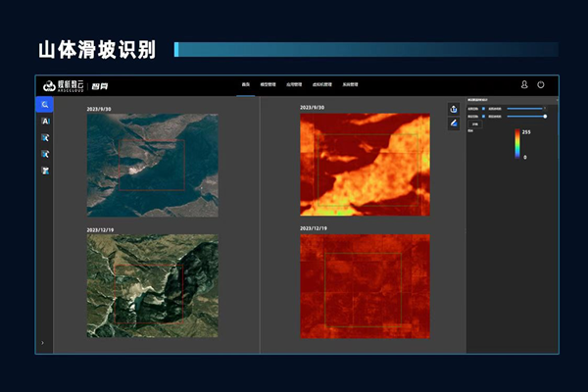Click the sidebar icon two below AI
The width and height of the screenshot is (588, 392).
tap(45, 154)
